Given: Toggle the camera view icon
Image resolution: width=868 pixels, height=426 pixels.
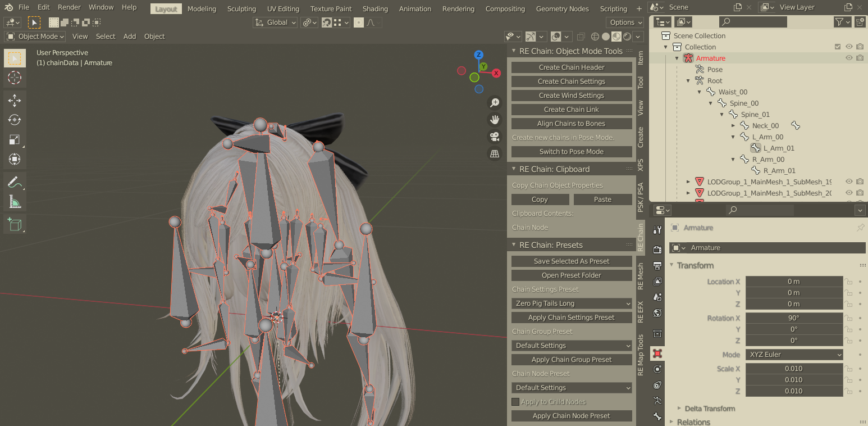Looking at the screenshot, I should click(x=495, y=137).
